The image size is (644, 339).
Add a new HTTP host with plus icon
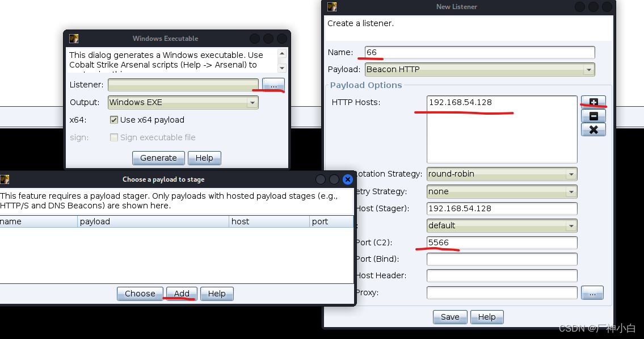tap(594, 102)
